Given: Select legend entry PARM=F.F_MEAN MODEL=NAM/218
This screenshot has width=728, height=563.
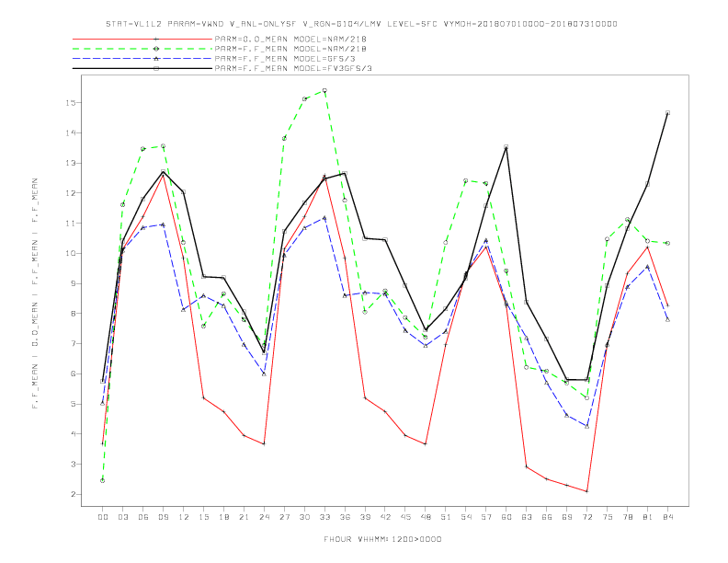Looking at the screenshot, I should coord(290,49).
